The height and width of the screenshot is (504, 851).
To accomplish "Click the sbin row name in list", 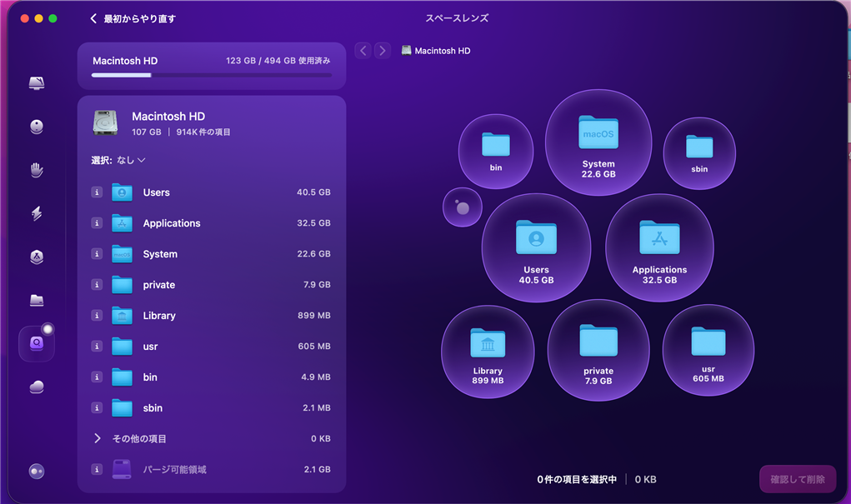I will (x=153, y=408).
